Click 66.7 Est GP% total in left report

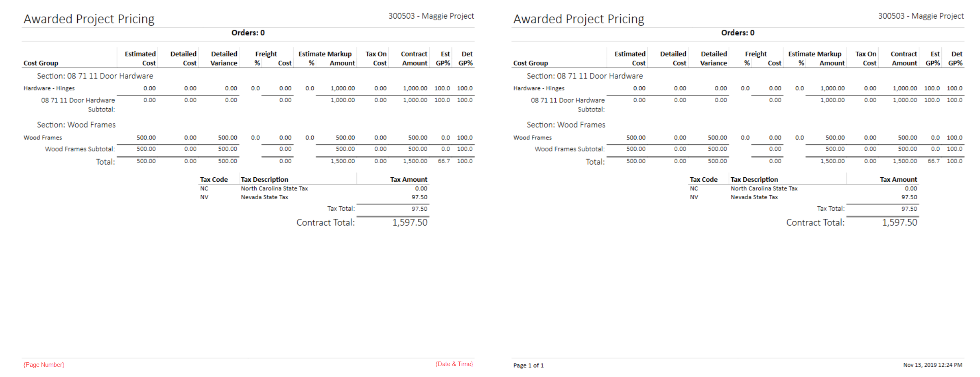click(x=444, y=161)
